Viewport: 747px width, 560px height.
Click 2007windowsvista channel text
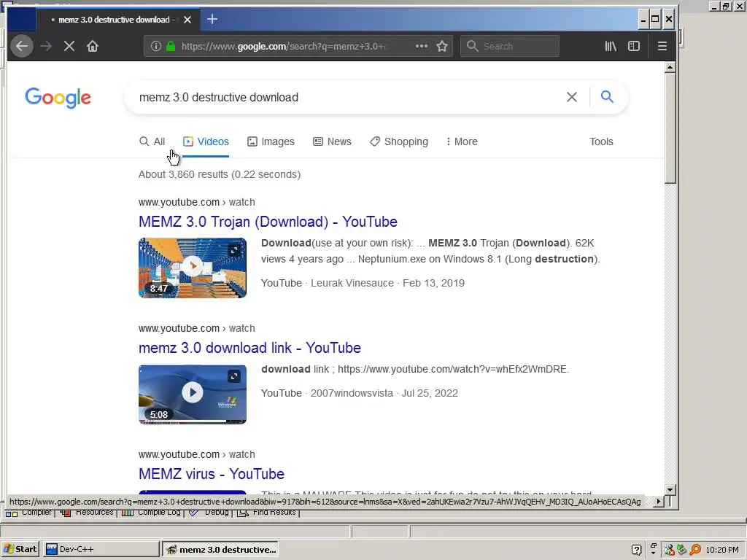click(x=352, y=393)
